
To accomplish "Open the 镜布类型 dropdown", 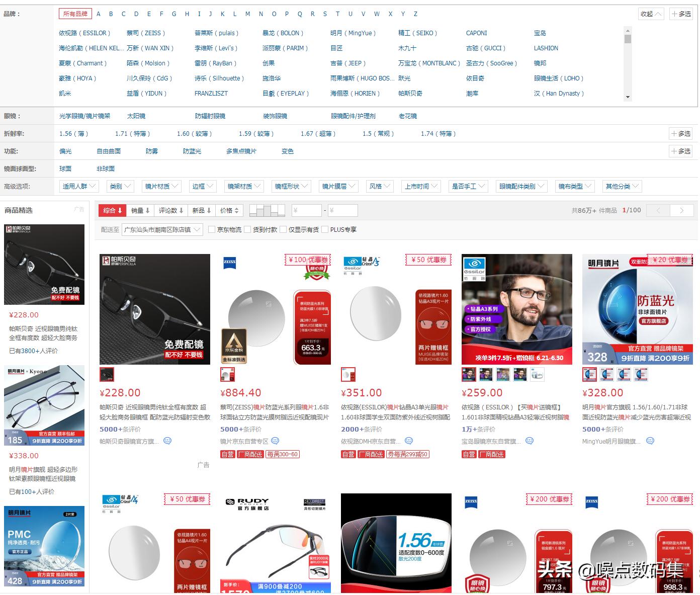I will pyautogui.click(x=575, y=187).
